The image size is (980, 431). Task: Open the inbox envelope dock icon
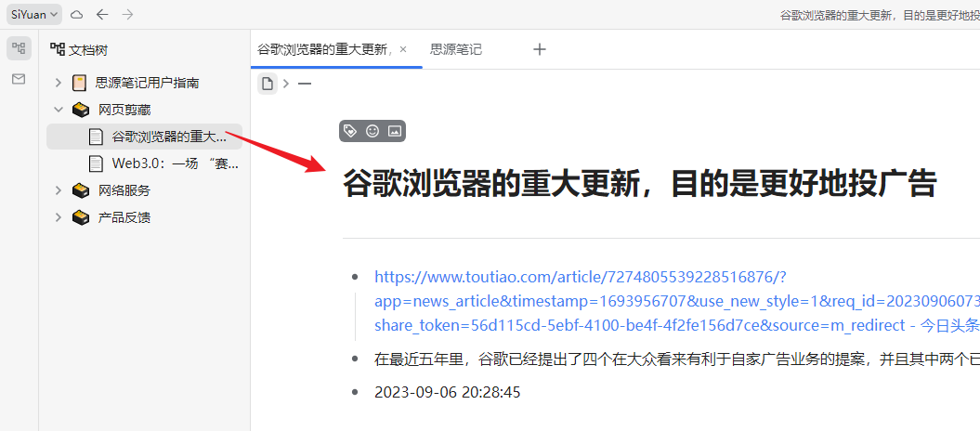click(19, 79)
